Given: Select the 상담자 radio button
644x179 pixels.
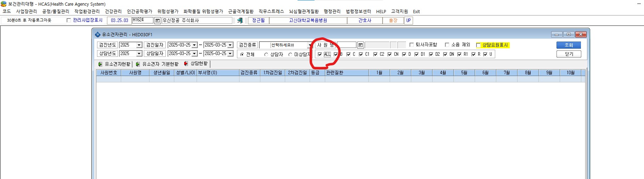Looking at the screenshot, I should (266, 55).
